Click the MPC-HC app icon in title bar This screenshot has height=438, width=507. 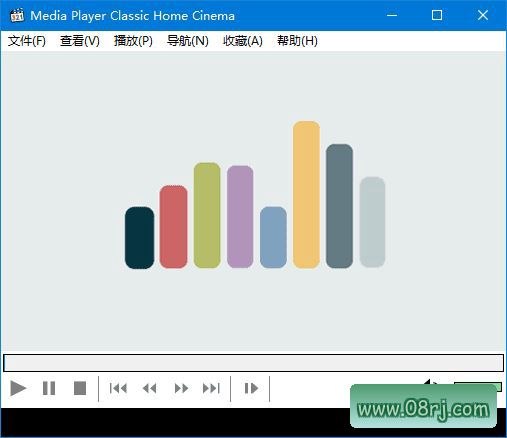(17, 15)
